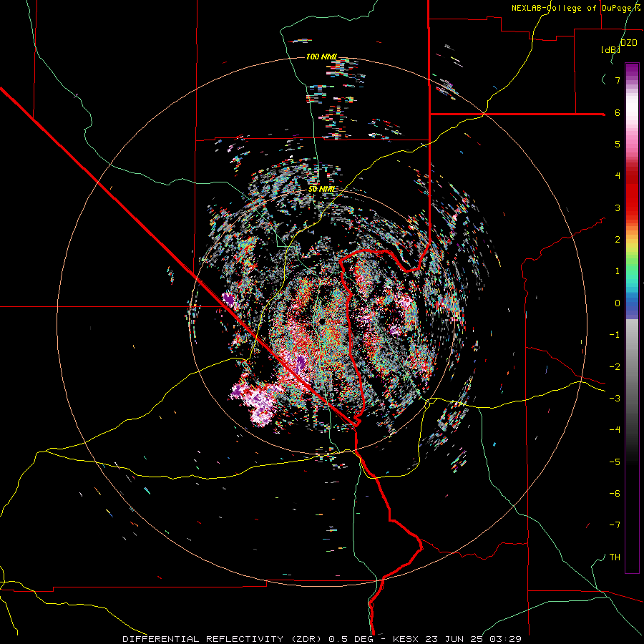Screen dimensions: 644x644
Task: Select the "3" value on the color scale
Action: (x=618, y=208)
